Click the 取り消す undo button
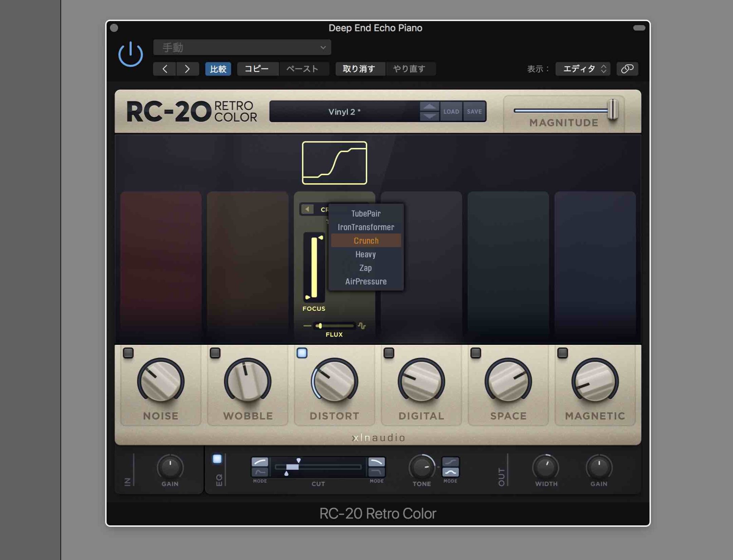Screen dimensions: 733x560 coord(359,68)
